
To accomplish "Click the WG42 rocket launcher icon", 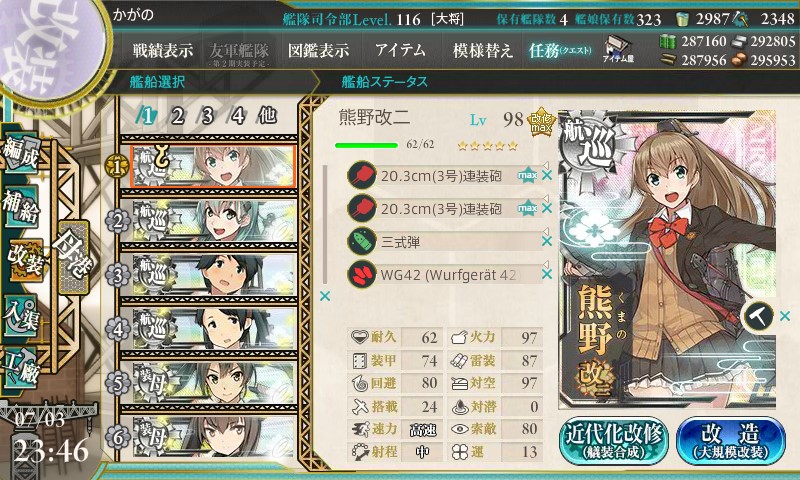I will tap(362, 274).
